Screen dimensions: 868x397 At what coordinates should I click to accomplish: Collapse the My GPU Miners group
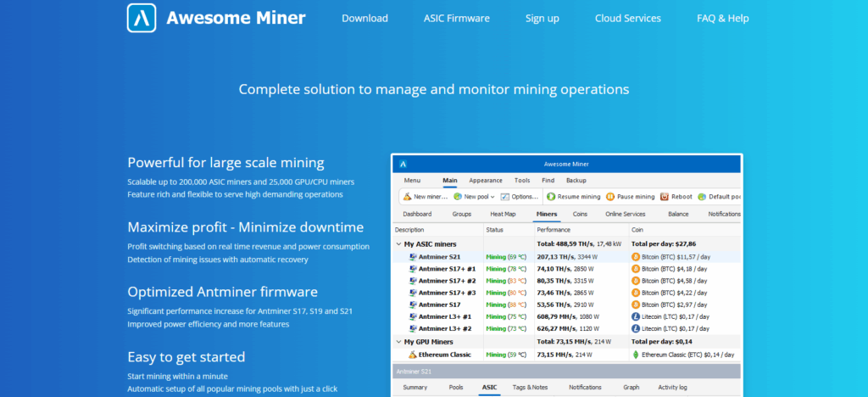399,341
